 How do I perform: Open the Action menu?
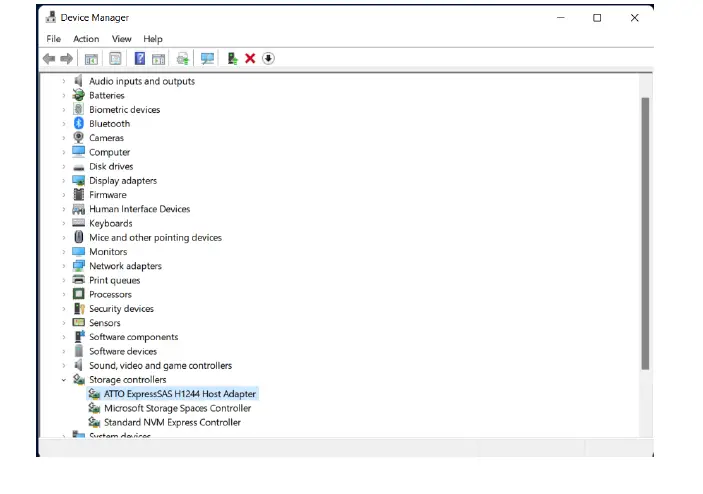click(x=86, y=39)
